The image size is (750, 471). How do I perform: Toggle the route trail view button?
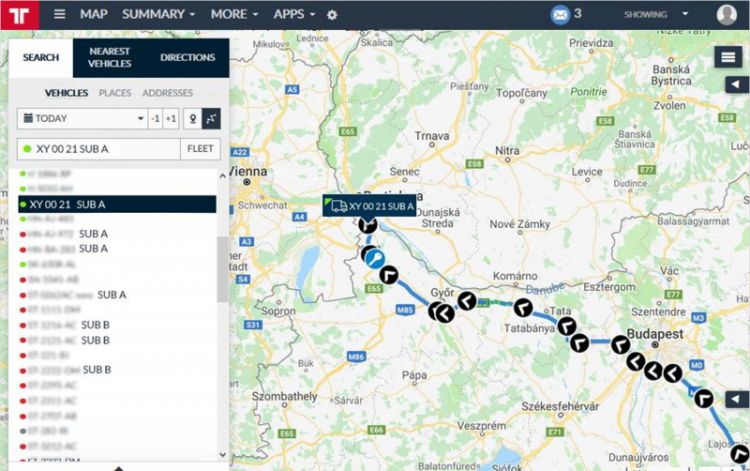coord(210,118)
